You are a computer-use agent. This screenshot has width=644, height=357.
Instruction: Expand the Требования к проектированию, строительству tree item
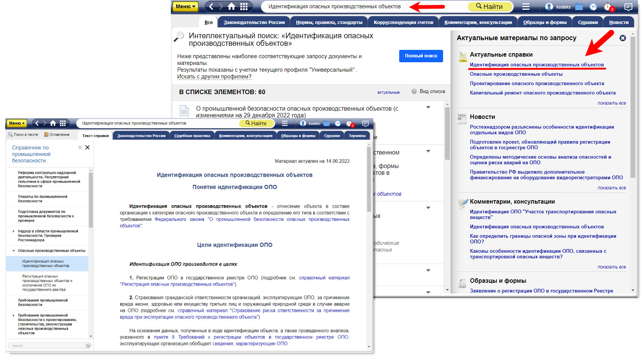[14, 315]
